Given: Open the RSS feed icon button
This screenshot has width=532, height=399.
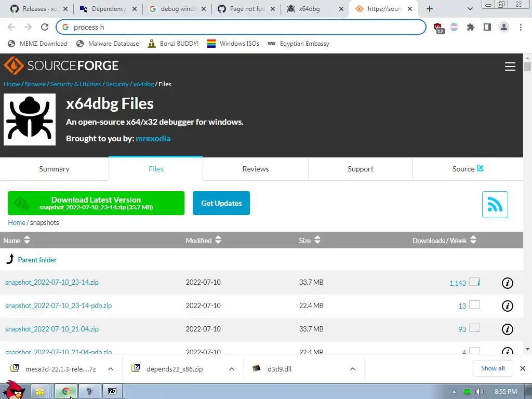Looking at the screenshot, I should [495, 205].
